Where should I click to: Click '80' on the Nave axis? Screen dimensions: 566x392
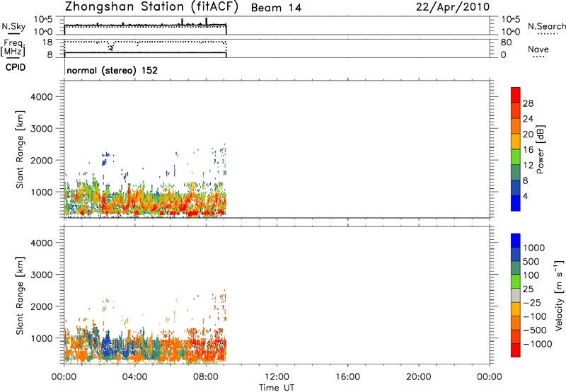506,42
